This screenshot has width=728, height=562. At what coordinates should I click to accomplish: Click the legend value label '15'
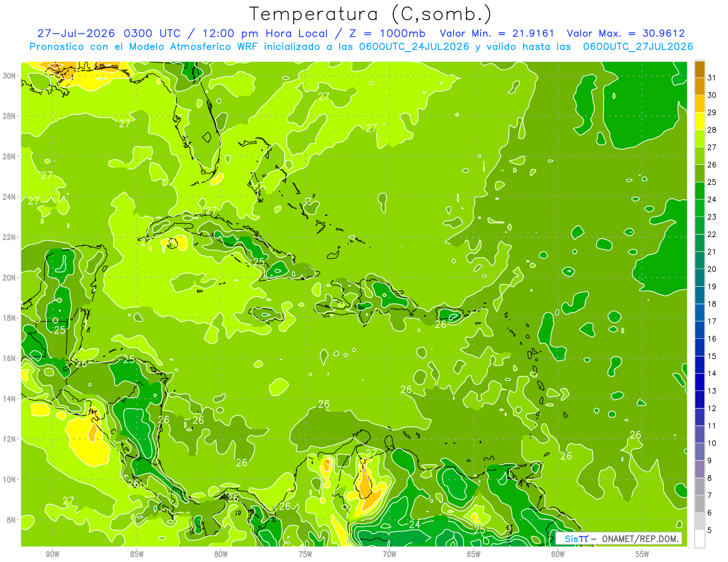(712, 356)
